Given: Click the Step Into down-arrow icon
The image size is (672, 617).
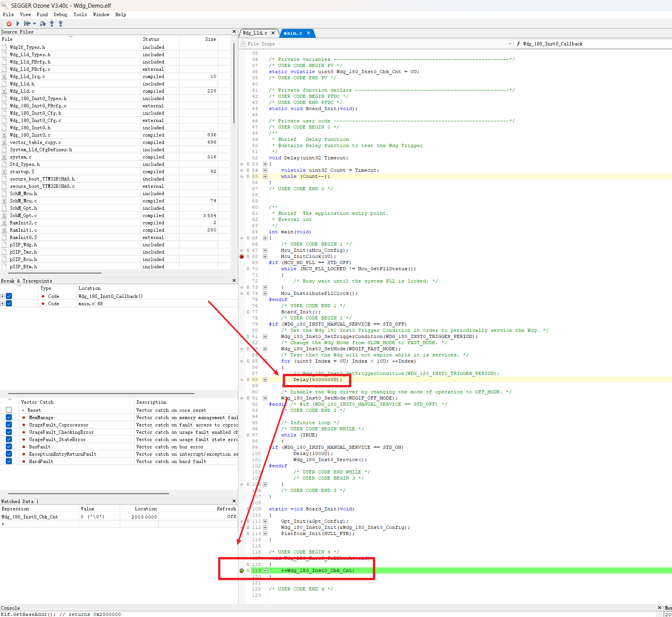Looking at the screenshot, I should click(52, 23).
